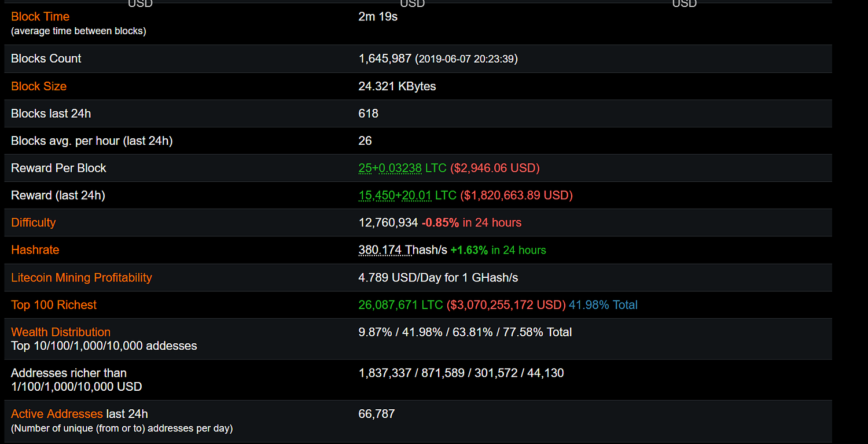Open the Block Size link

click(x=39, y=86)
